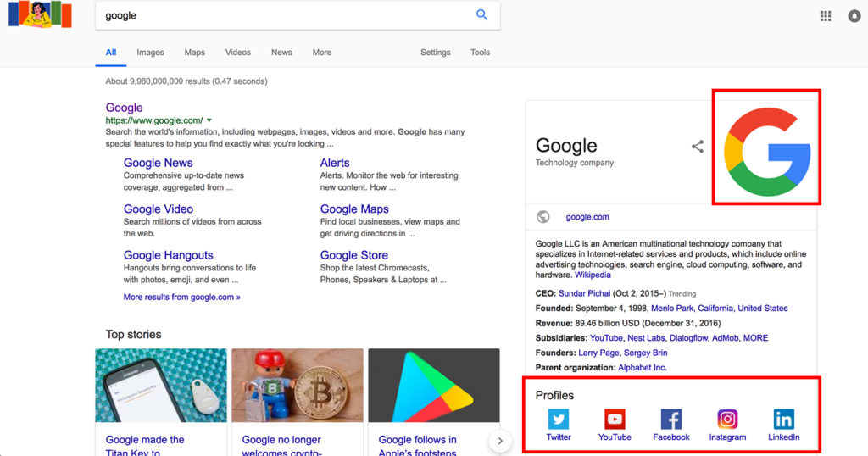
Task: Click the next arrow in Top stories carousel
Action: 500,441
